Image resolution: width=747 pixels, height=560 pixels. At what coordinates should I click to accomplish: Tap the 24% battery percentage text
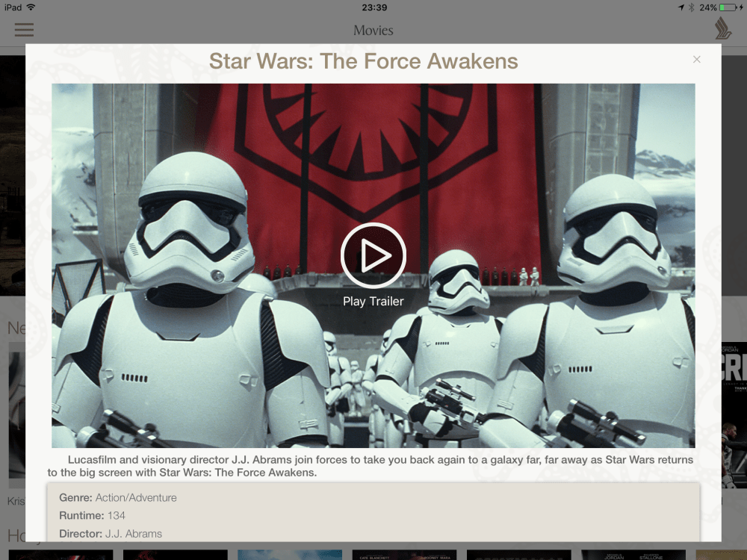(x=708, y=7)
